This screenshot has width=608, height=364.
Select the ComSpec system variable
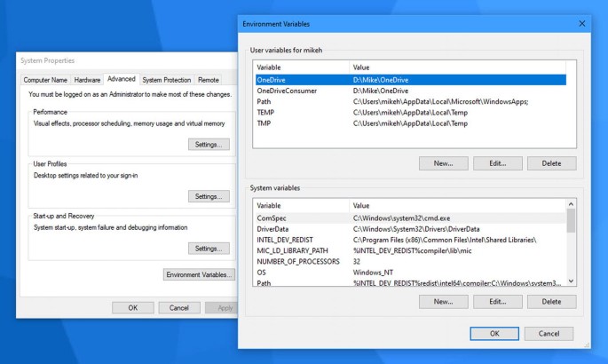272,218
